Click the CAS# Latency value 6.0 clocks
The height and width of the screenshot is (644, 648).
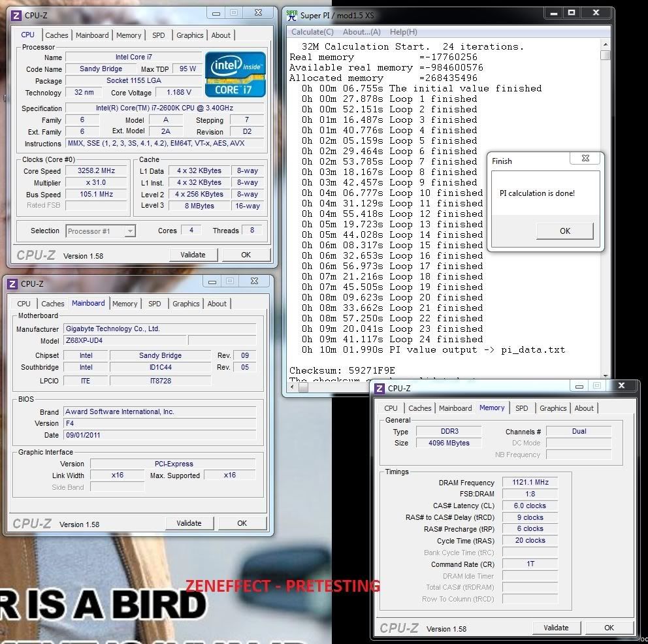coord(530,506)
